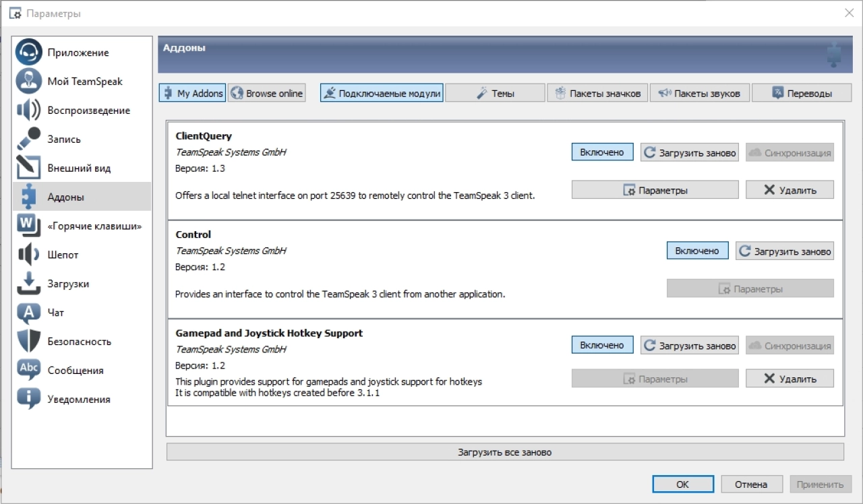Viewport: 863px width, 504px height.
Task: Select the Темы tab
Action: [x=495, y=93]
